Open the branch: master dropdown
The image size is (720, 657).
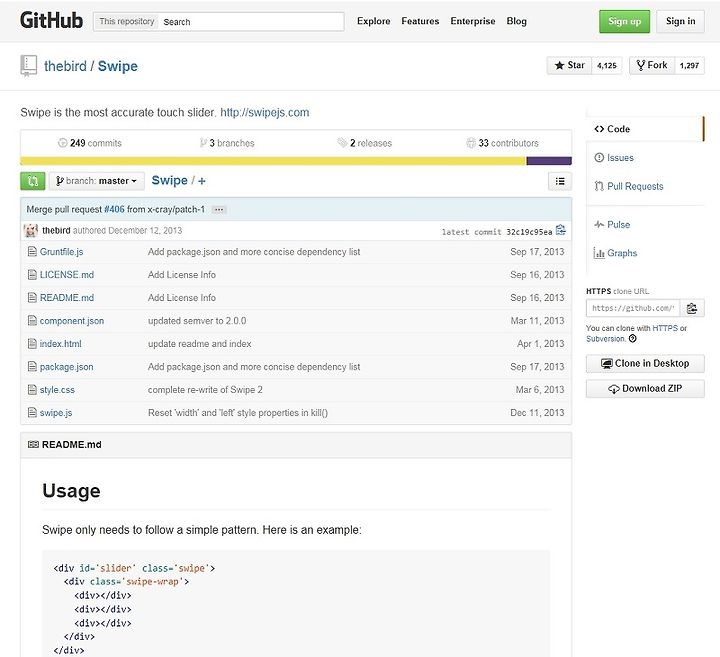pos(97,181)
